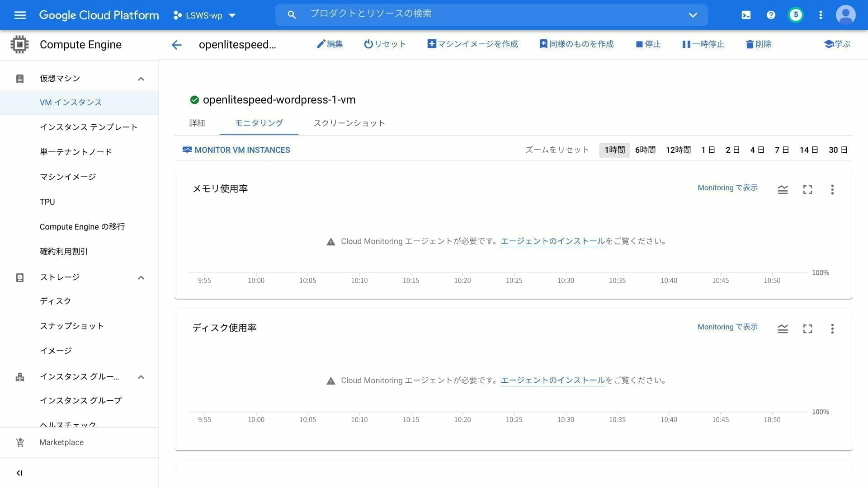
Task: Switch to the 詳細 tab
Action: coord(197,123)
